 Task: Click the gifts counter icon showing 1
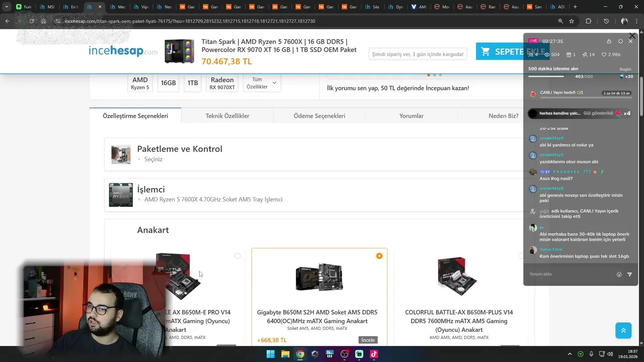569,54
